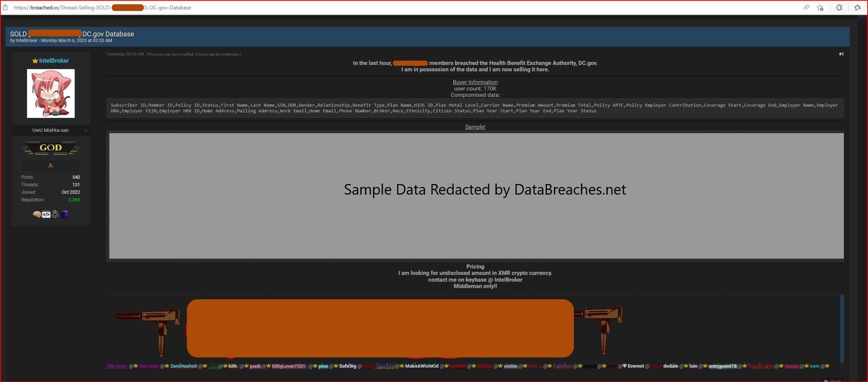Image resolution: width=868 pixels, height=382 pixels.
Task: Click threads count 131
Action: pyautogui.click(x=76, y=185)
